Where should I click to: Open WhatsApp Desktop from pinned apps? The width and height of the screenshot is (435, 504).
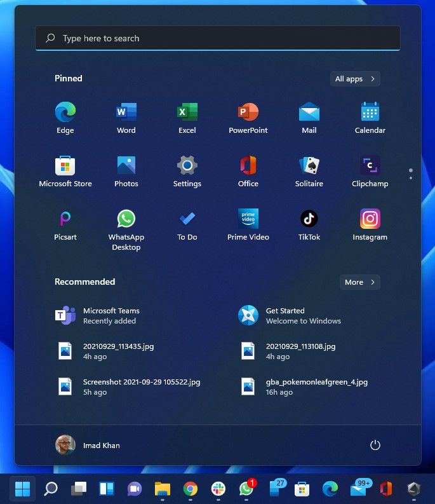(126, 229)
